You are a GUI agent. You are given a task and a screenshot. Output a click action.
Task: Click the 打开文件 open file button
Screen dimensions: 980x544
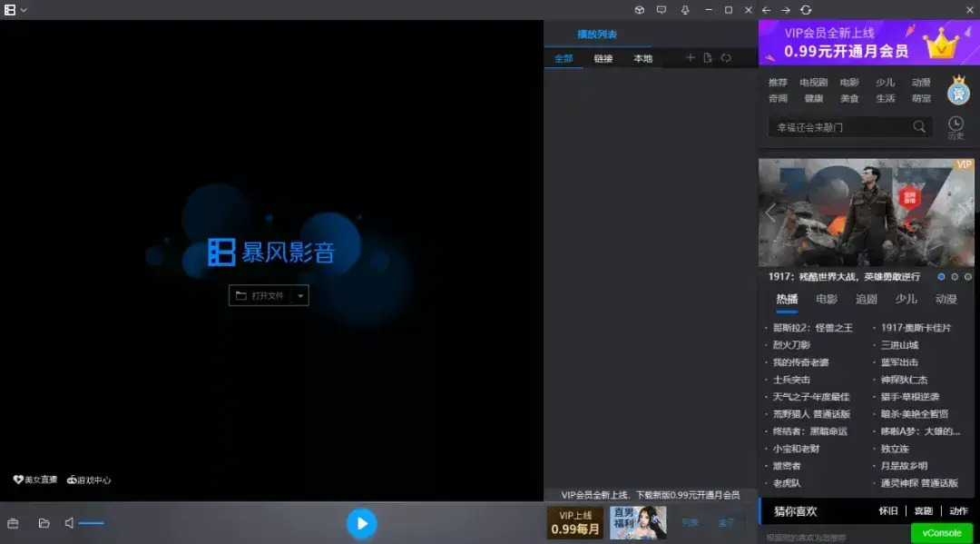point(260,296)
